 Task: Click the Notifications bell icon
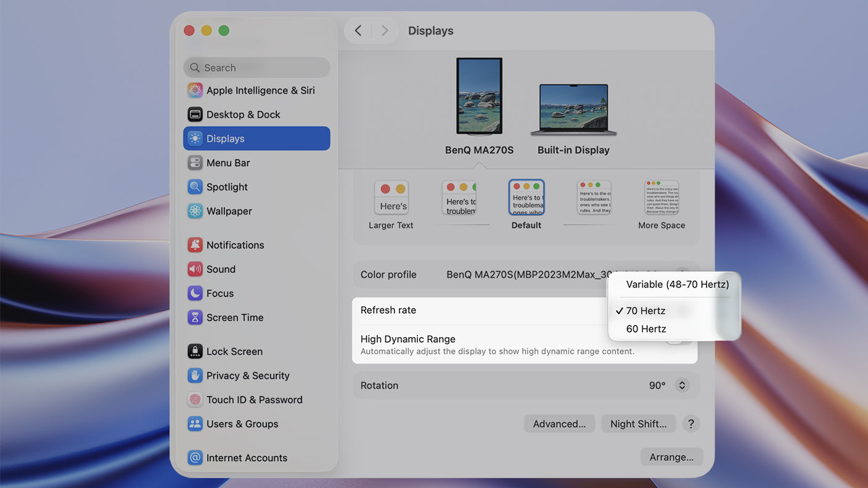point(195,245)
